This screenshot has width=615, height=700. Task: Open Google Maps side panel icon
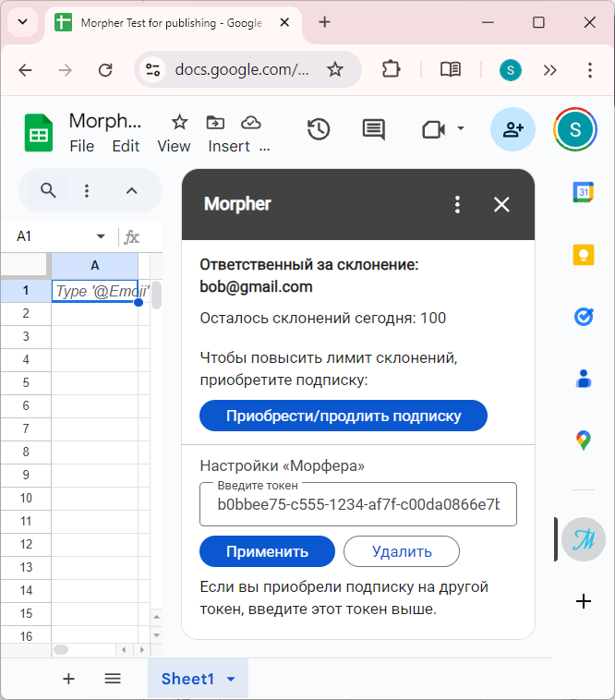(584, 441)
